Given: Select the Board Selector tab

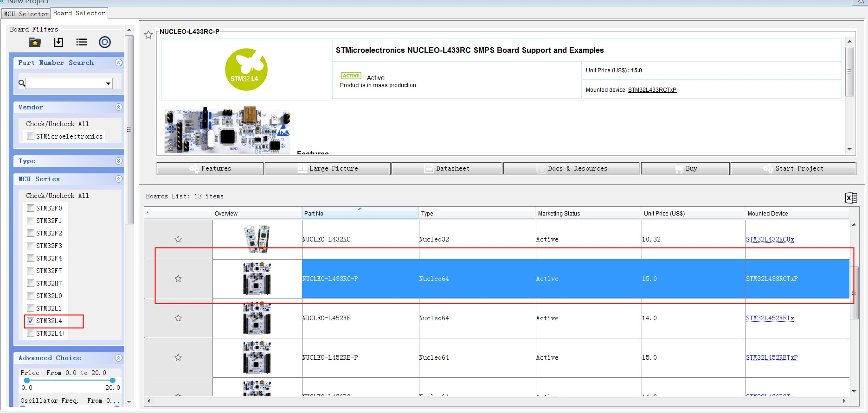Looking at the screenshot, I should [79, 13].
